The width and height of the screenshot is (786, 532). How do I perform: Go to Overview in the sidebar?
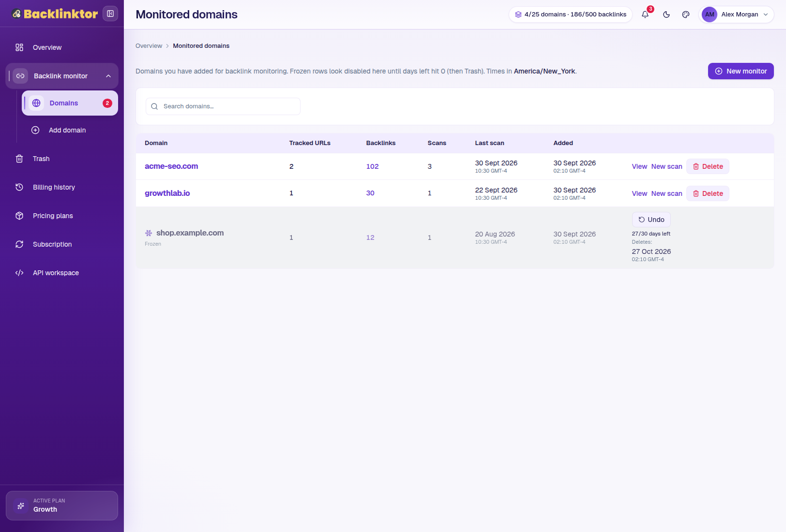(62, 47)
